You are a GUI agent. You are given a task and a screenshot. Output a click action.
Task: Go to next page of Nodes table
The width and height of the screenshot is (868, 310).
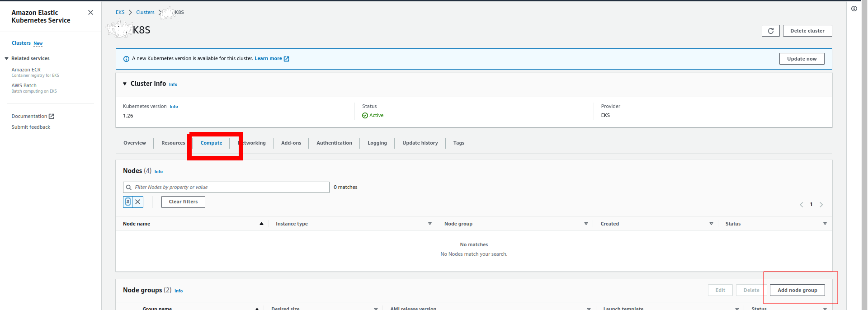tap(821, 205)
